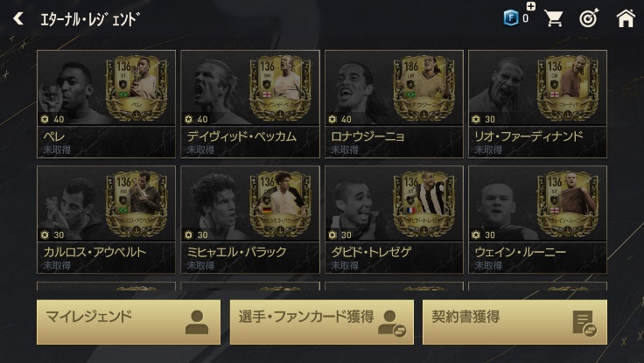Select the ダビド・トレゼゲ card
The height and width of the screenshot is (363, 644).
click(394, 220)
